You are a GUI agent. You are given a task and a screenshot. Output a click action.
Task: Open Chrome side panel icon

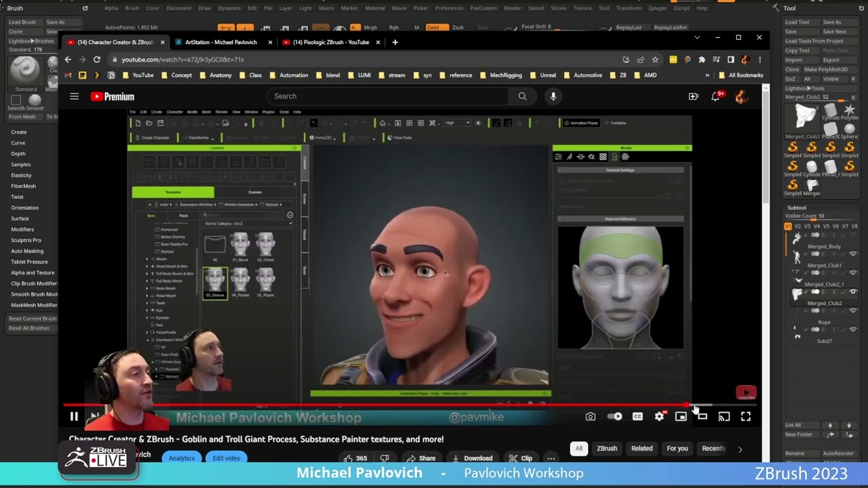pos(730,60)
